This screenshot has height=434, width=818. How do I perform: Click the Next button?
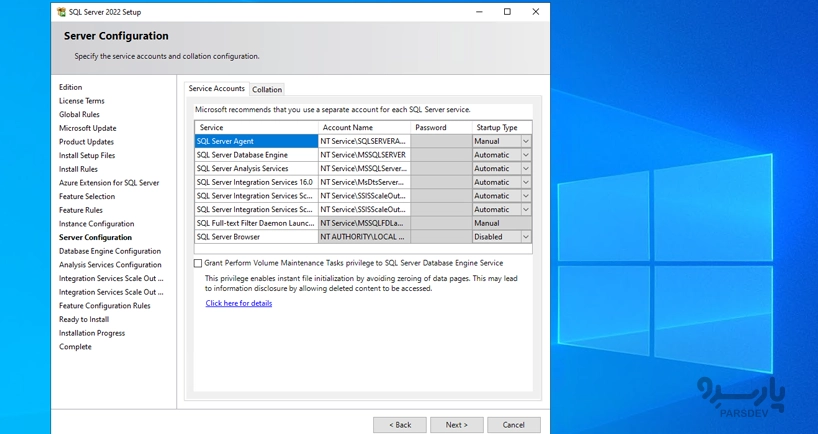(x=456, y=425)
